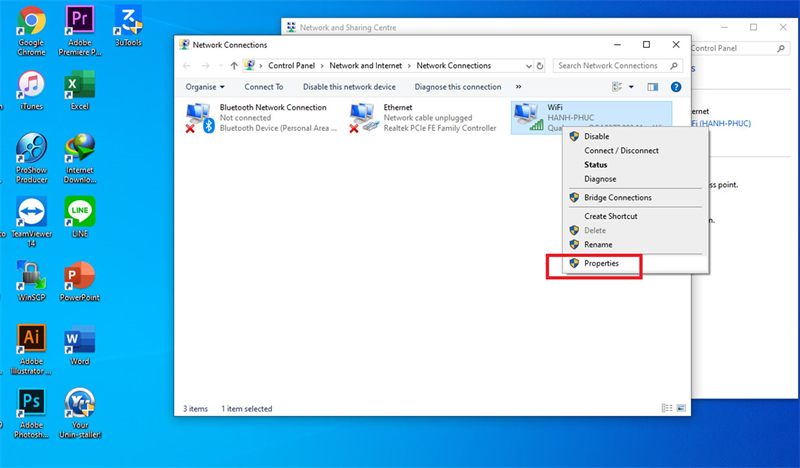
Task: Open iTunes desktop icon
Action: (x=31, y=90)
